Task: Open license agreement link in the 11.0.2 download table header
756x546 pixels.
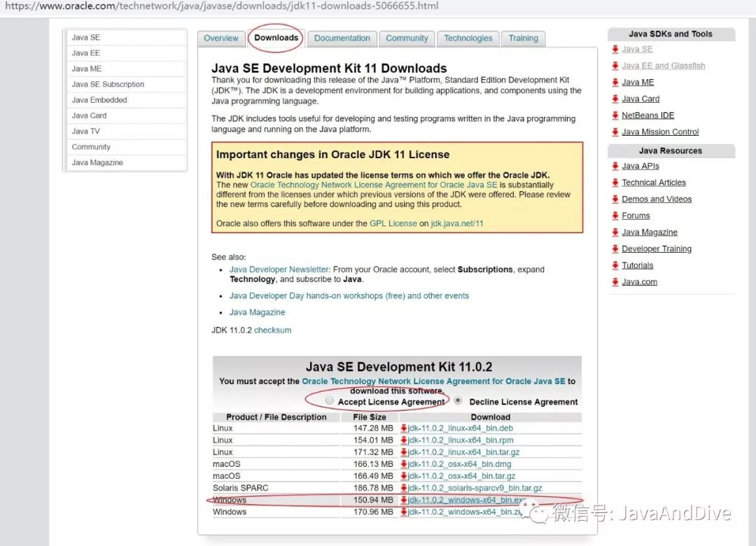Action: click(433, 381)
